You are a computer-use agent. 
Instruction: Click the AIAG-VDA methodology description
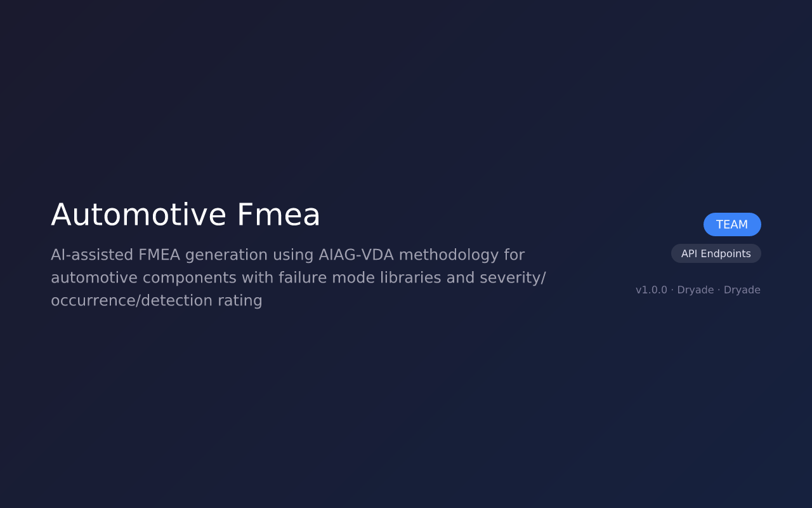298,277
